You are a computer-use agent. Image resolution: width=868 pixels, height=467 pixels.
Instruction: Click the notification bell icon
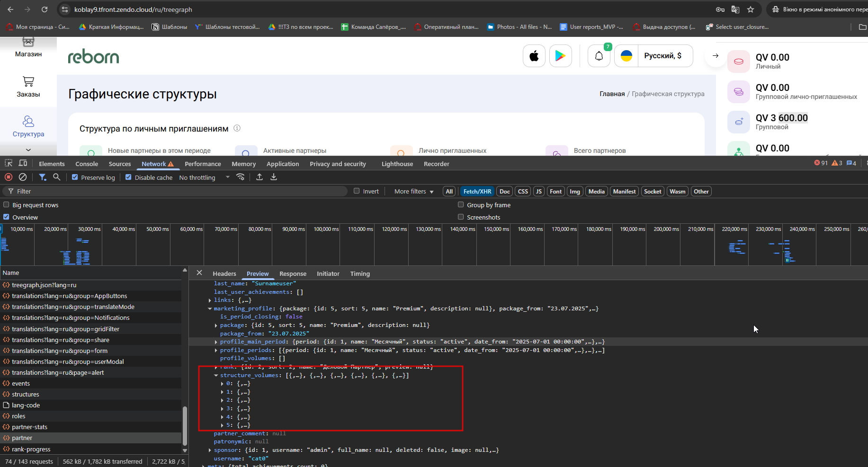coord(599,56)
